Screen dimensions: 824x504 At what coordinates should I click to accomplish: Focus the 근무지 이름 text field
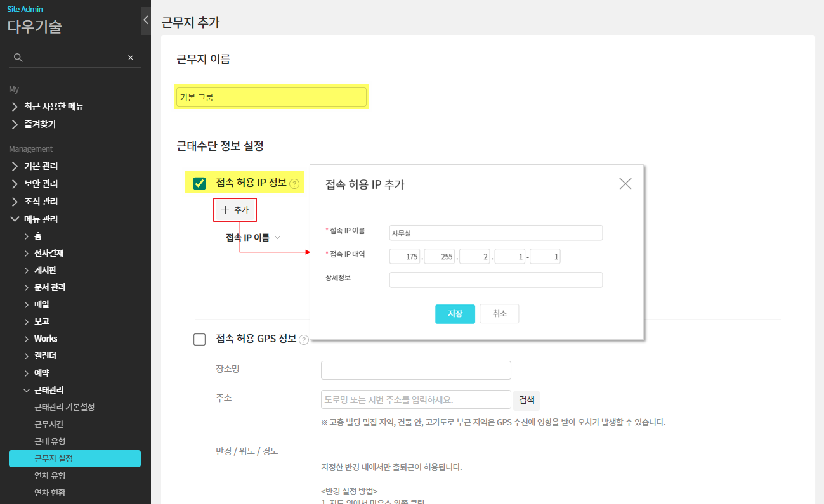pyautogui.click(x=271, y=97)
